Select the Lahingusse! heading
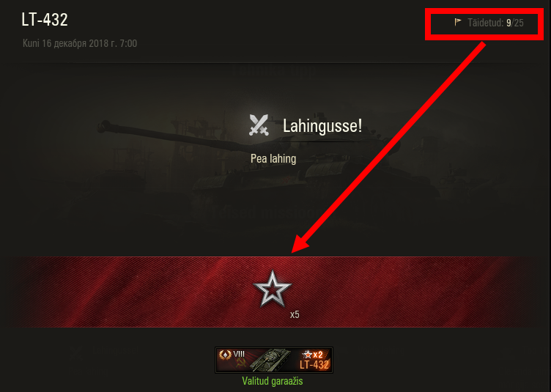 click(x=322, y=126)
